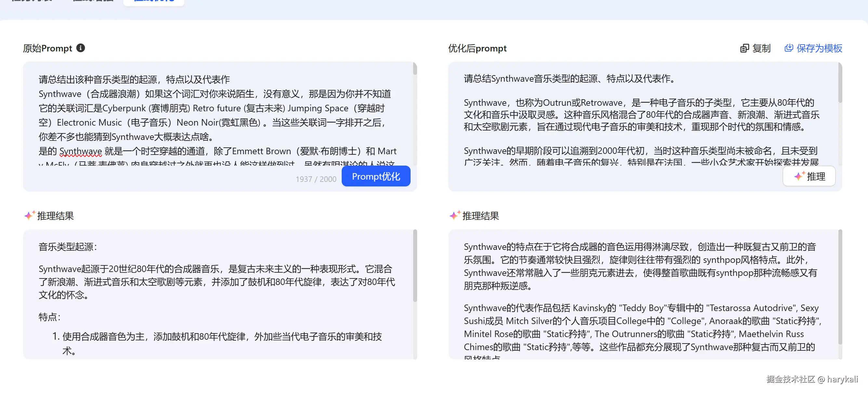Open the 保存为模板 link

click(x=819, y=48)
